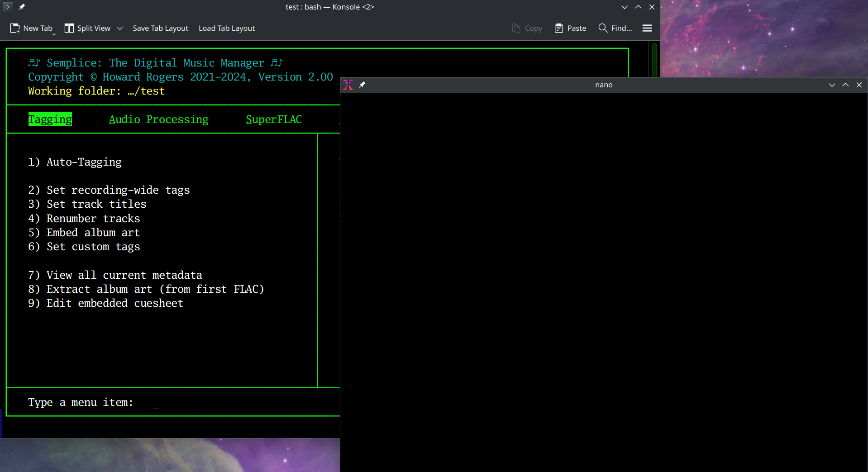Click the xterm icon on the nano window
868x472 pixels.
point(348,85)
